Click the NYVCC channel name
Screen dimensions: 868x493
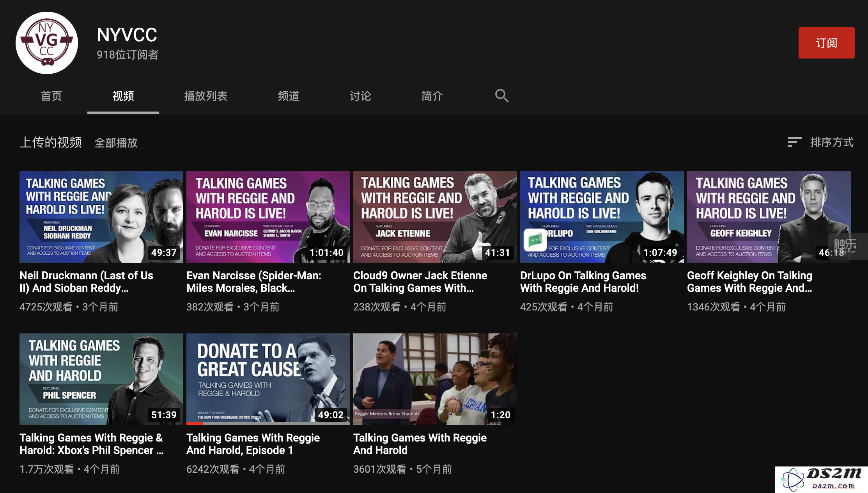127,35
